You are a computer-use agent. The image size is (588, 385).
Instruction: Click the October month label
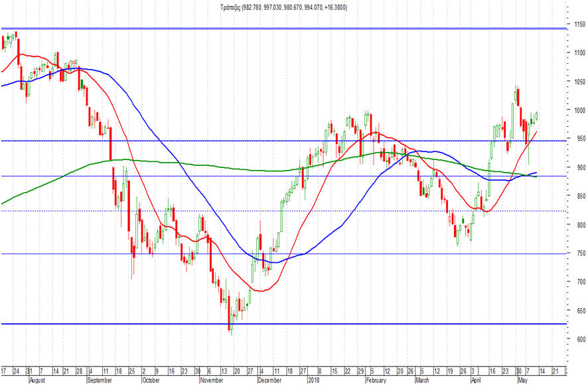pos(151,380)
